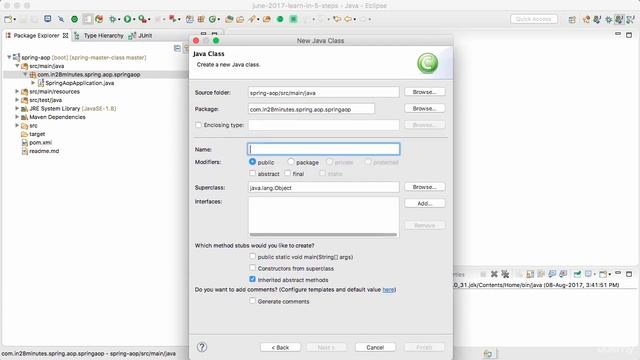640x360 pixels.
Task: Maximize the editor area
Action: pyautogui.click(x=629, y=35)
